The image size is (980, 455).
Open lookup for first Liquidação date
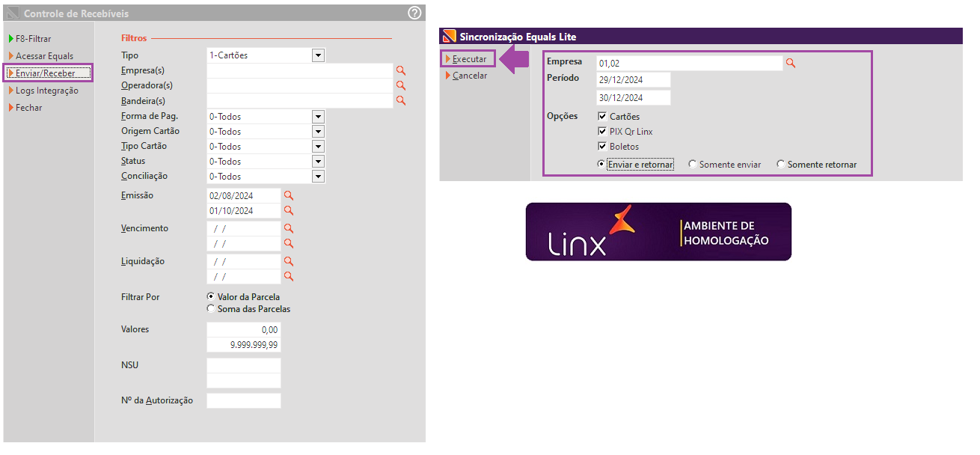pos(289,261)
